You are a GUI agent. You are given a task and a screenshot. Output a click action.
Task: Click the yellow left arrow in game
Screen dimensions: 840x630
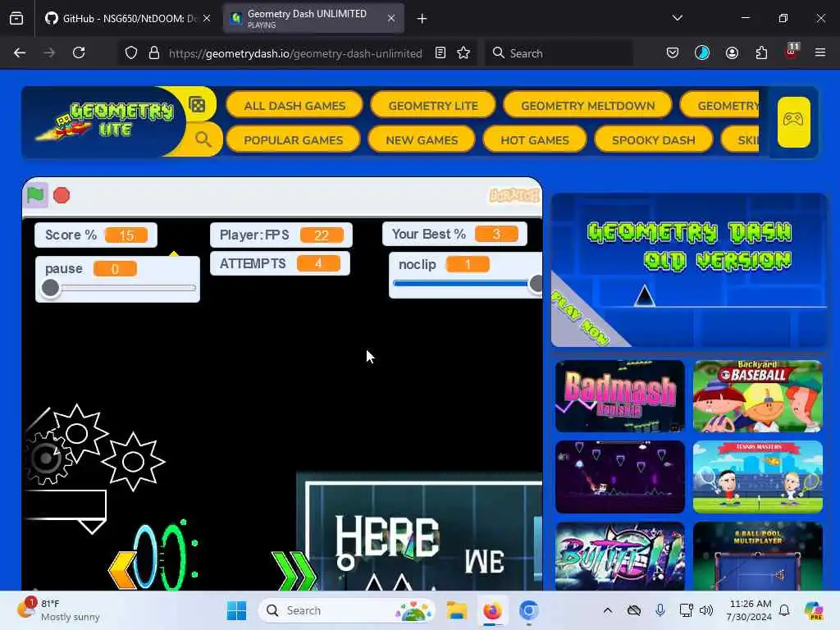[122, 570]
